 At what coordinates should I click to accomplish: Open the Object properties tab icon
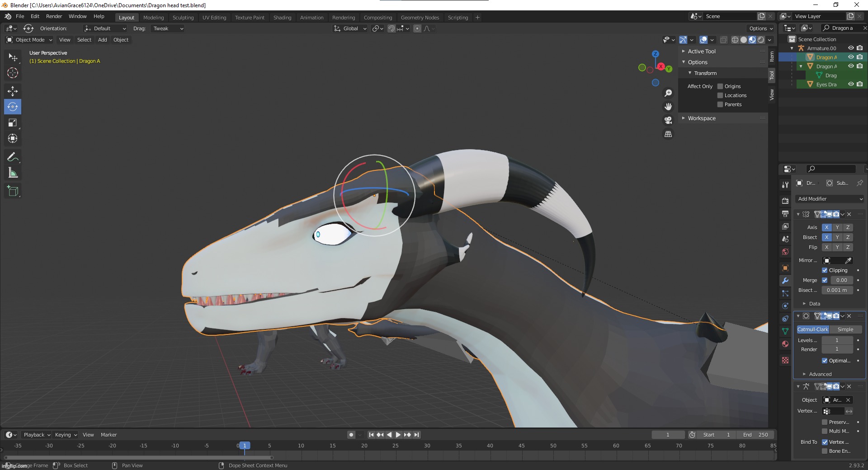point(785,268)
